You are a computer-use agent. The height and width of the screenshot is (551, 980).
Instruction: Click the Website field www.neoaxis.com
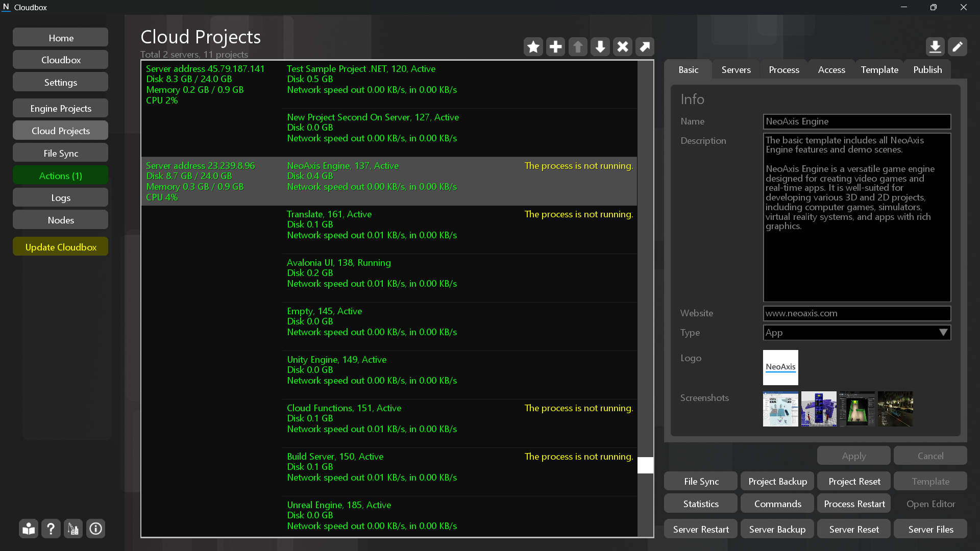(857, 313)
